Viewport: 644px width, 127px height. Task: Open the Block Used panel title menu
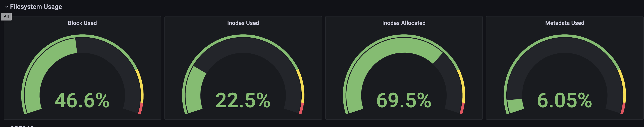point(82,23)
